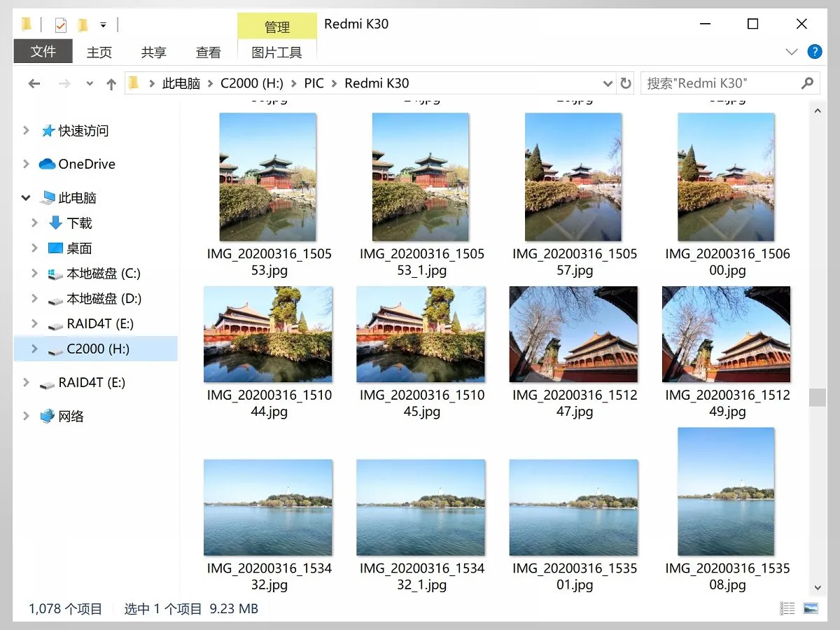Switch to details view icon in status bar
Image resolution: width=840 pixels, height=630 pixels.
787,608
